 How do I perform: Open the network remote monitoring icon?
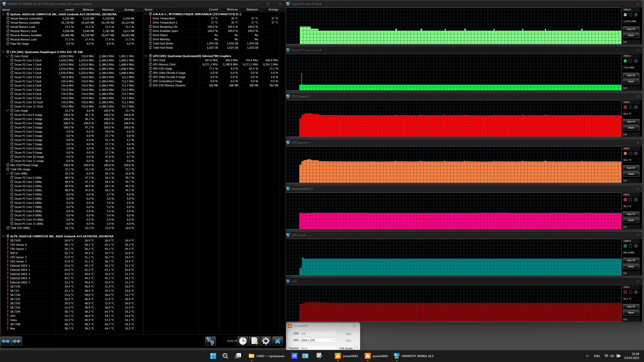(210, 341)
